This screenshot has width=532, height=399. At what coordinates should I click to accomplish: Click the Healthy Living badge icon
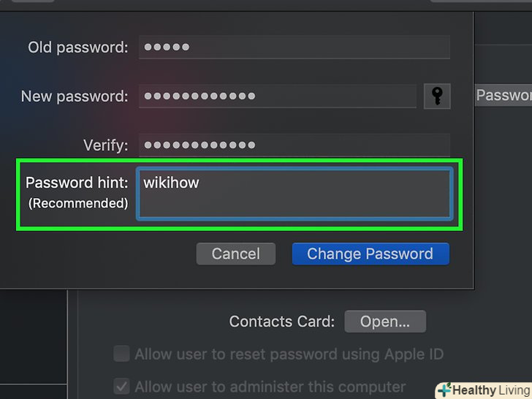click(x=444, y=390)
